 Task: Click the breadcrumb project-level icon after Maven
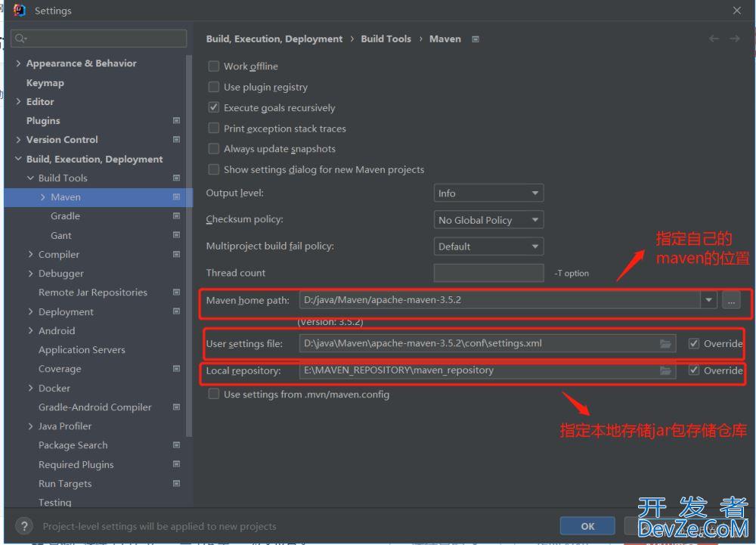(476, 39)
